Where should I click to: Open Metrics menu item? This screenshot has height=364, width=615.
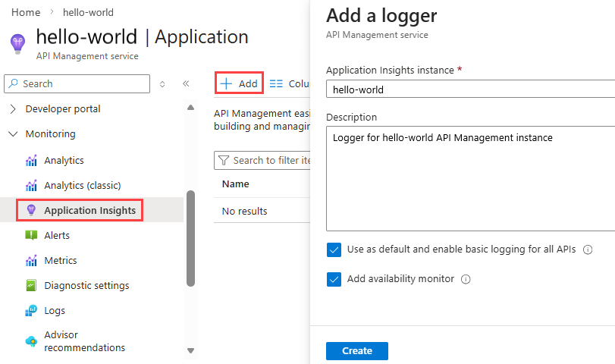61,260
